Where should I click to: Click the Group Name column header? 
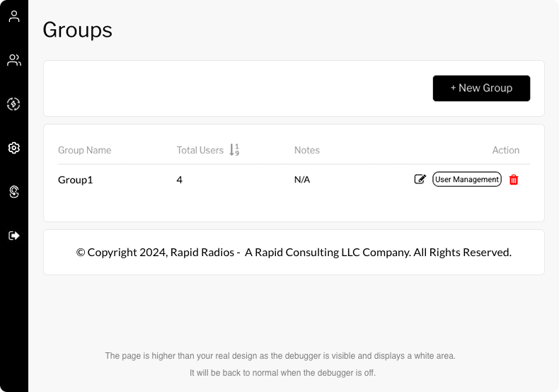click(x=84, y=150)
